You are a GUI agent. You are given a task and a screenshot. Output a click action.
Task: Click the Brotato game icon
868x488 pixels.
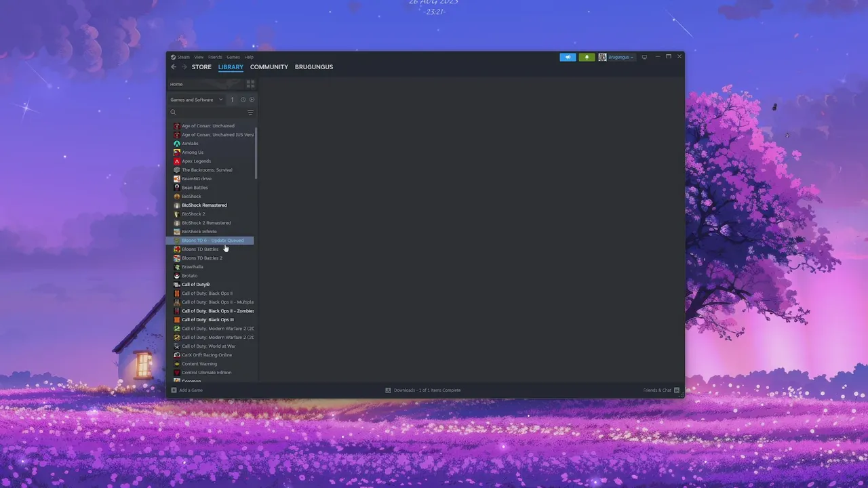coord(177,276)
